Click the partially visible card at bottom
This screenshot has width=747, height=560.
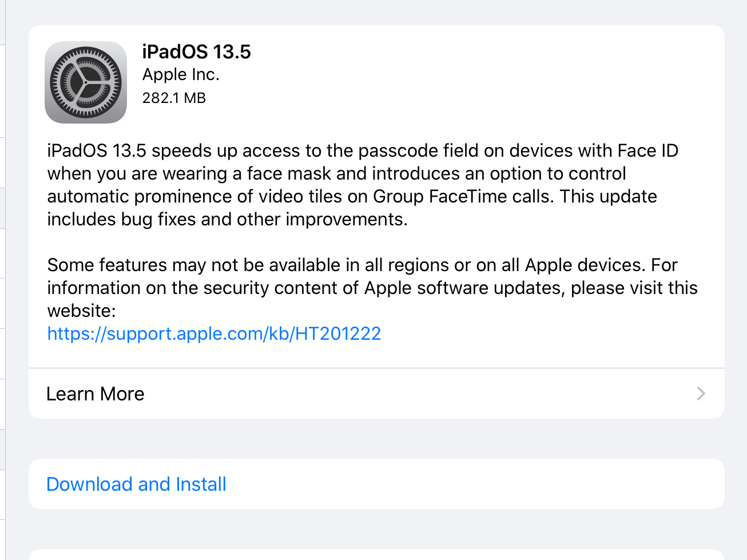click(376, 554)
